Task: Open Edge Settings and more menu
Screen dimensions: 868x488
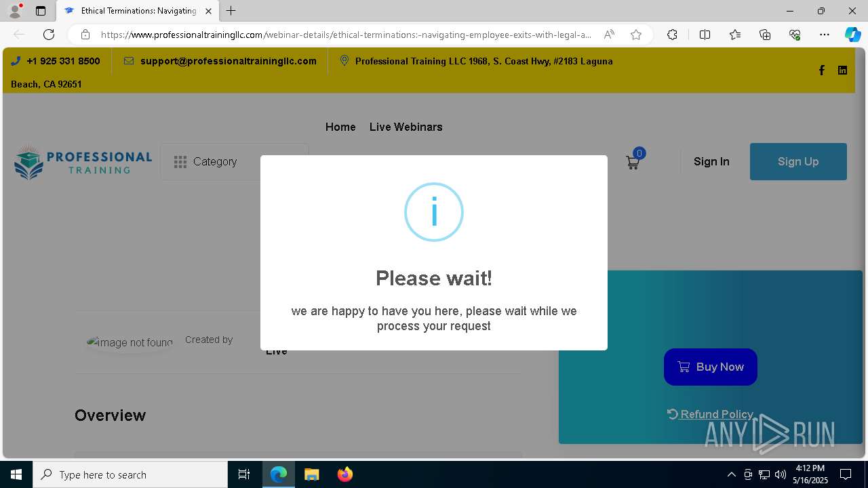Action: coord(825,35)
